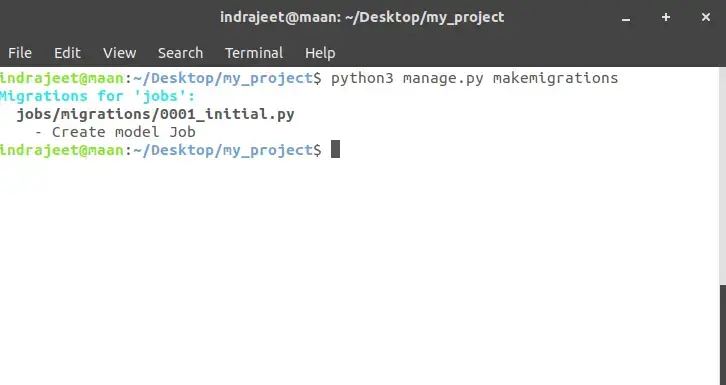Open the Search menu
726x385 pixels.
[180, 53]
